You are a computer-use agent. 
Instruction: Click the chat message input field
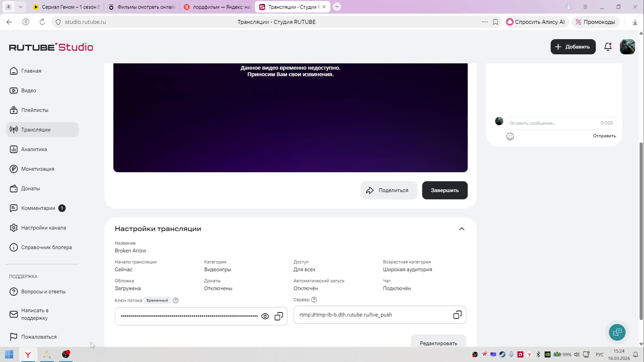[553, 123]
